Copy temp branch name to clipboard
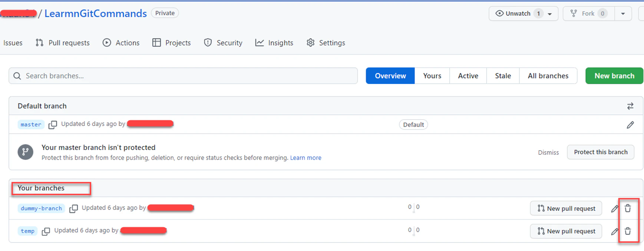Image resolution: width=644 pixels, height=251 pixels. click(46, 231)
